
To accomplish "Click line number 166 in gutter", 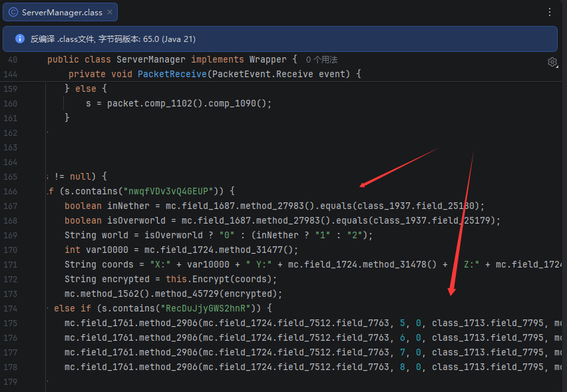I will click(10, 191).
